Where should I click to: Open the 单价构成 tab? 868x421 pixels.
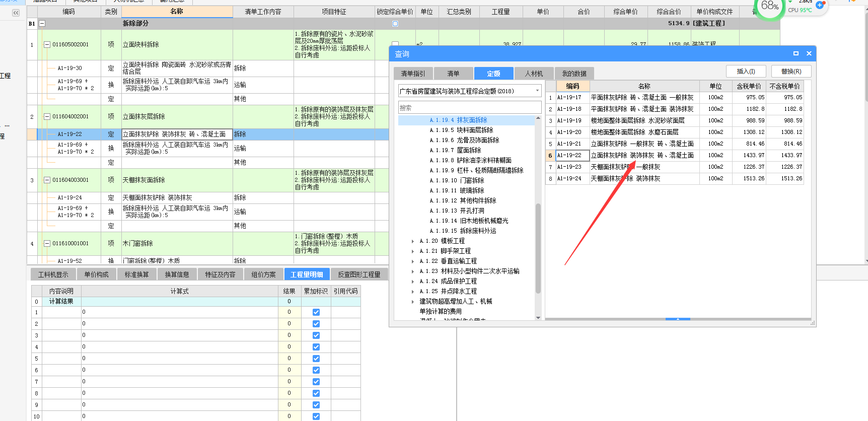[x=96, y=274]
